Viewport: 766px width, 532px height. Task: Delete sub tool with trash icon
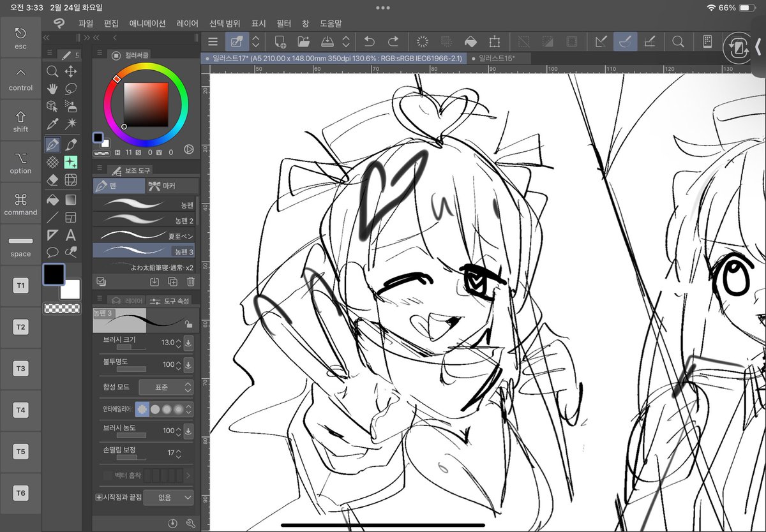pos(190,281)
